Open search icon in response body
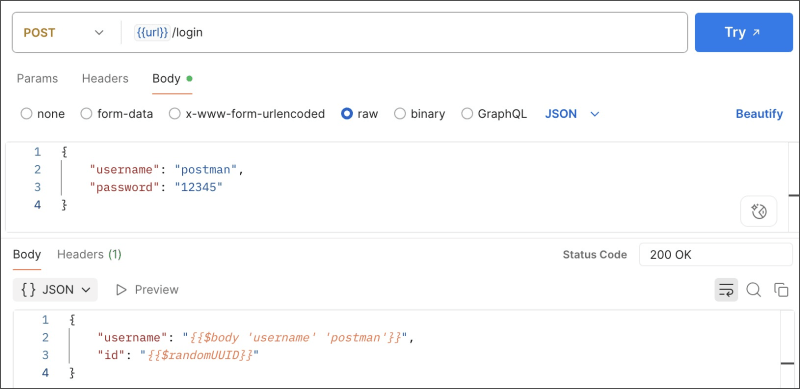Image resolution: width=800 pixels, height=389 pixels. click(754, 290)
